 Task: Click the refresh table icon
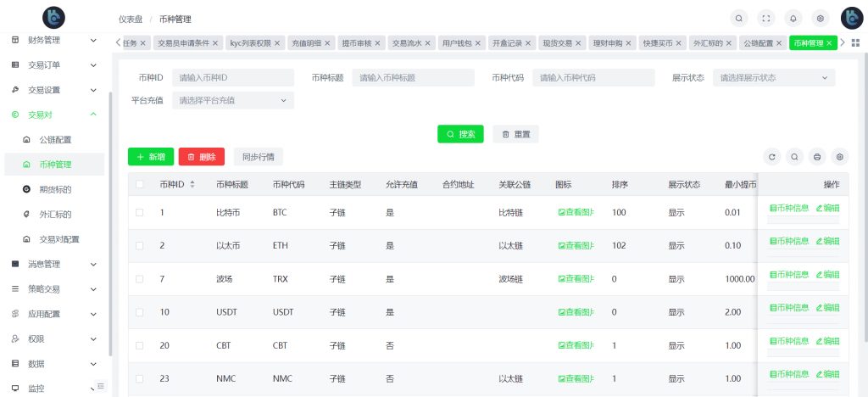point(771,157)
